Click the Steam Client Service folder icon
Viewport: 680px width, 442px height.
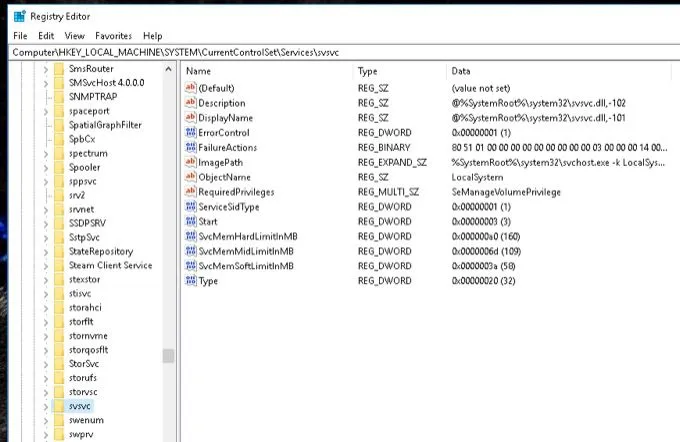tap(59, 265)
